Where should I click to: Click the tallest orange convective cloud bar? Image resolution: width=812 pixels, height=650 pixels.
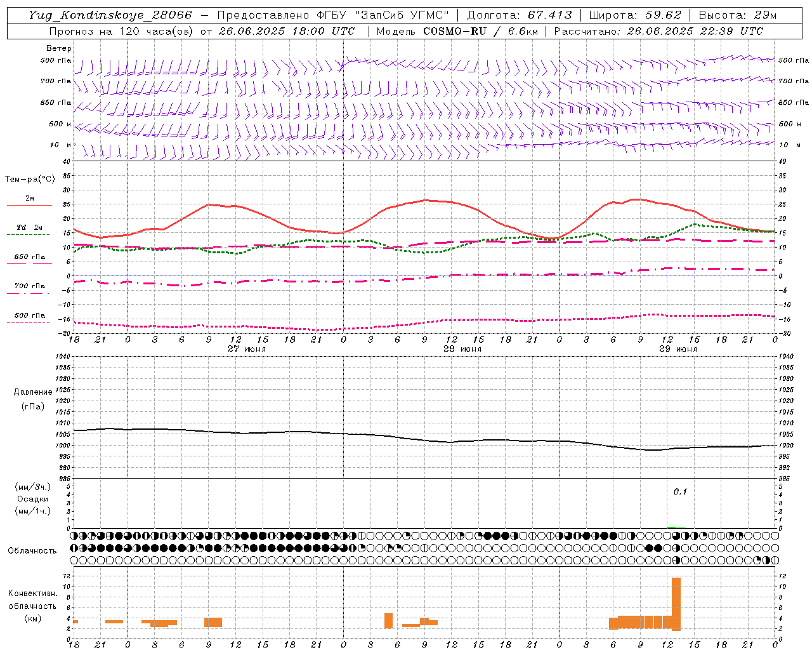[676, 604]
